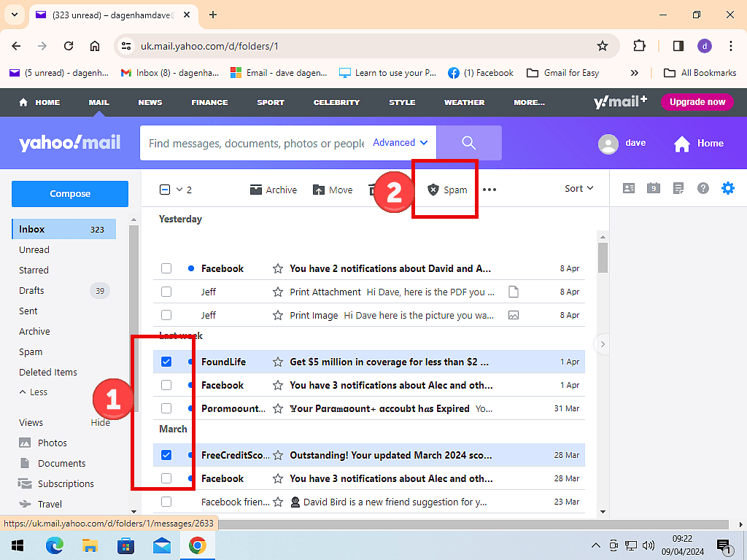Click the Compose button
Screen dimensions: 747x560
click(x=70, y=194)
